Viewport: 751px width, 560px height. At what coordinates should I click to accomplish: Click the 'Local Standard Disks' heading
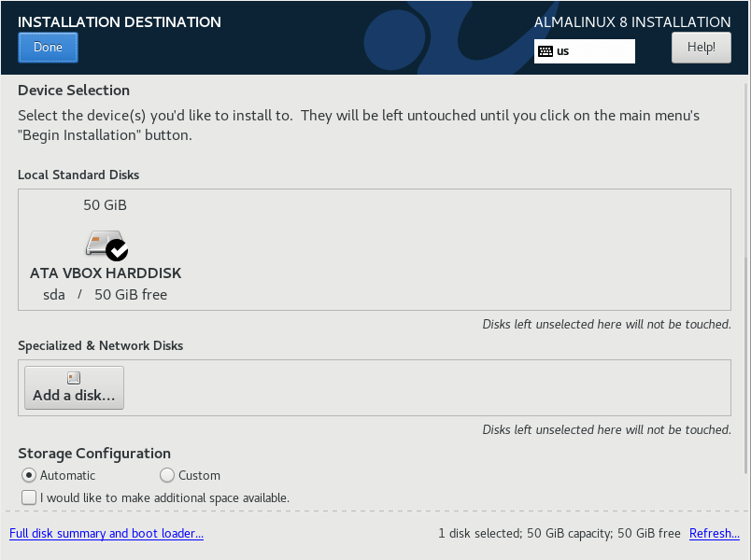78,175
